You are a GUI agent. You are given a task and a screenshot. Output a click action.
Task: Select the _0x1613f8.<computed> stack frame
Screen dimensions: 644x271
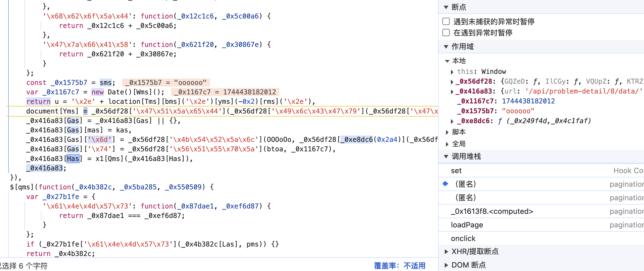(492, 211)
